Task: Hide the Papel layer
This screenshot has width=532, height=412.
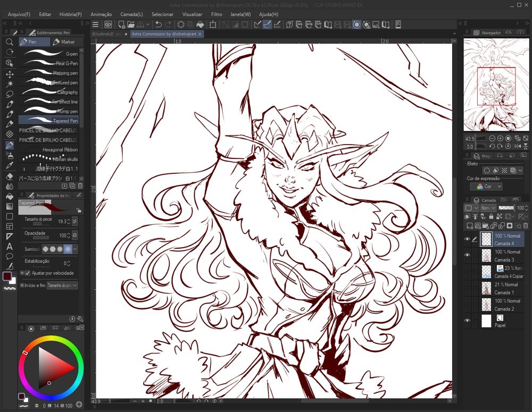Action: coord(467,321)
